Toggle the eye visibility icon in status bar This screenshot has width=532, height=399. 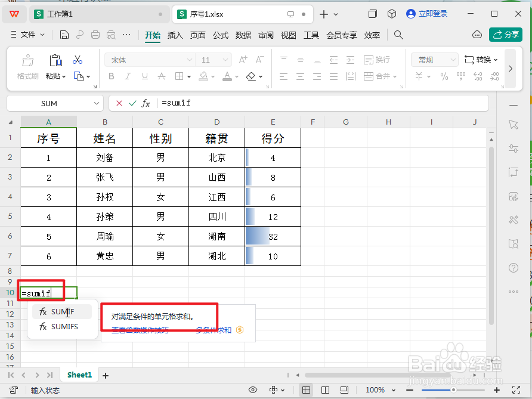coord(253,390)
